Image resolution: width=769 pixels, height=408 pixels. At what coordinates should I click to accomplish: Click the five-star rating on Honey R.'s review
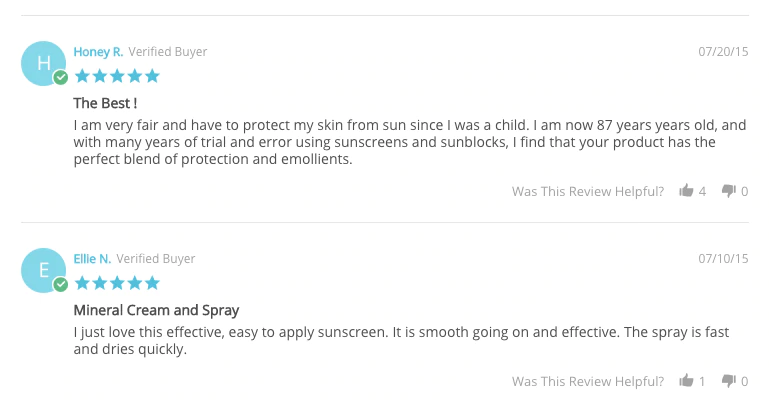(116, 76)
